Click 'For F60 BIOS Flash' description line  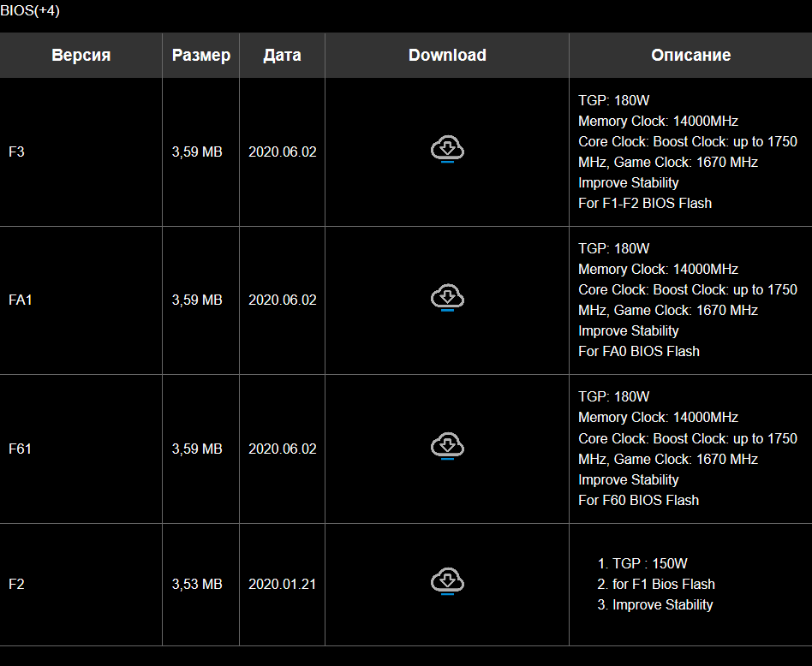[x=638, y=500]
